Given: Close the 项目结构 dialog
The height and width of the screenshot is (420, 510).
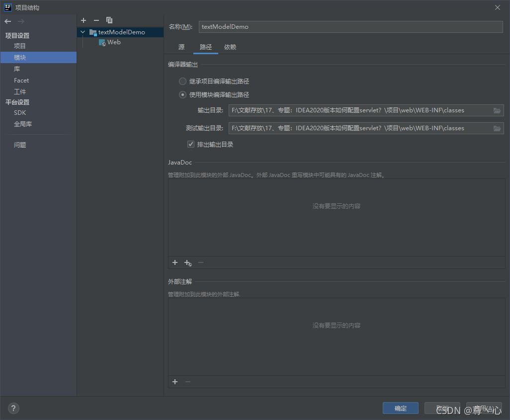Looking at the screenshot, I should click(x=497, y=7).
